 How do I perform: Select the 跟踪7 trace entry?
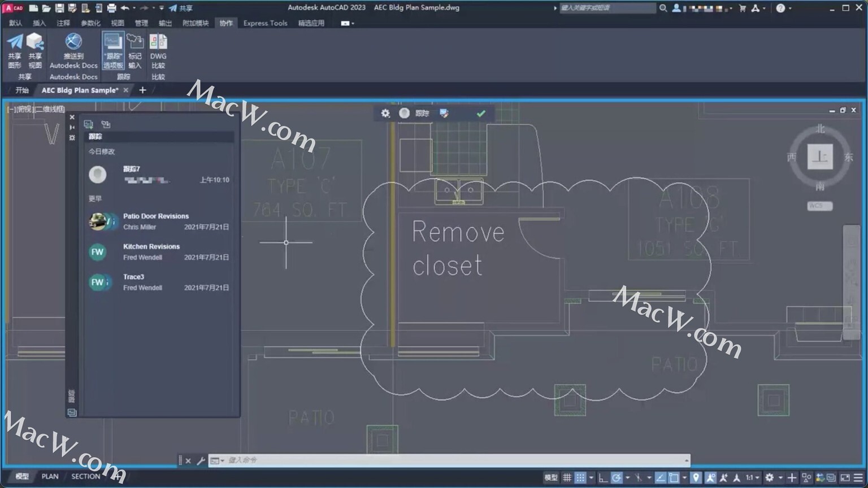pyautogui.click(x=159, y=175)
